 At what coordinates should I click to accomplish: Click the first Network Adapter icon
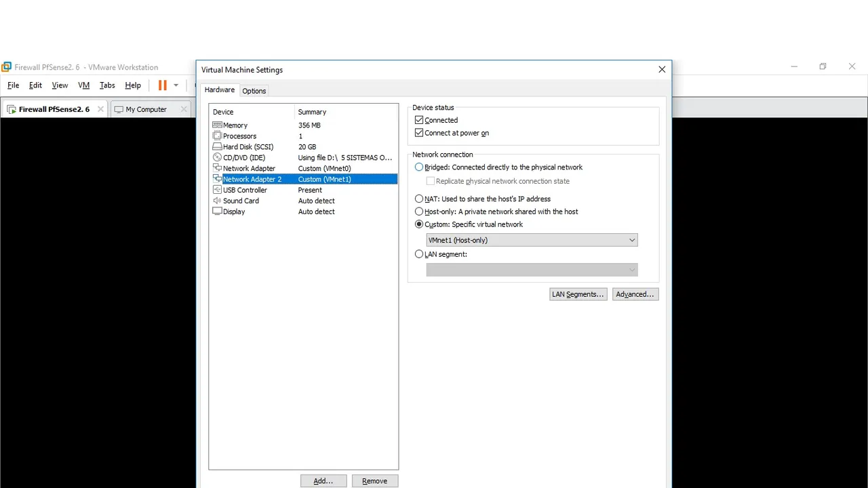click(x=217, y=168)
